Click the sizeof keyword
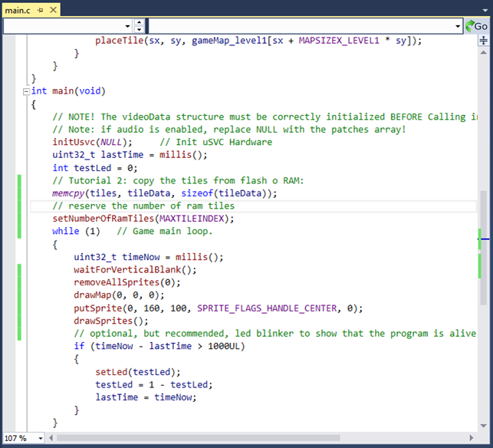This screenshot has width=493, height=448. coord(197,193)
